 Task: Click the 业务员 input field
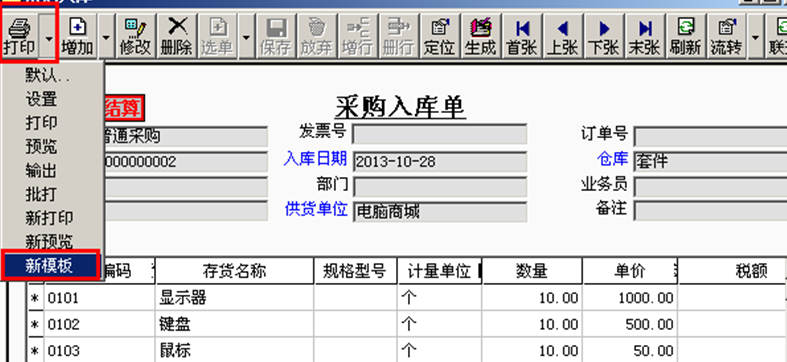pyautogui.click(x=710, y=187)
